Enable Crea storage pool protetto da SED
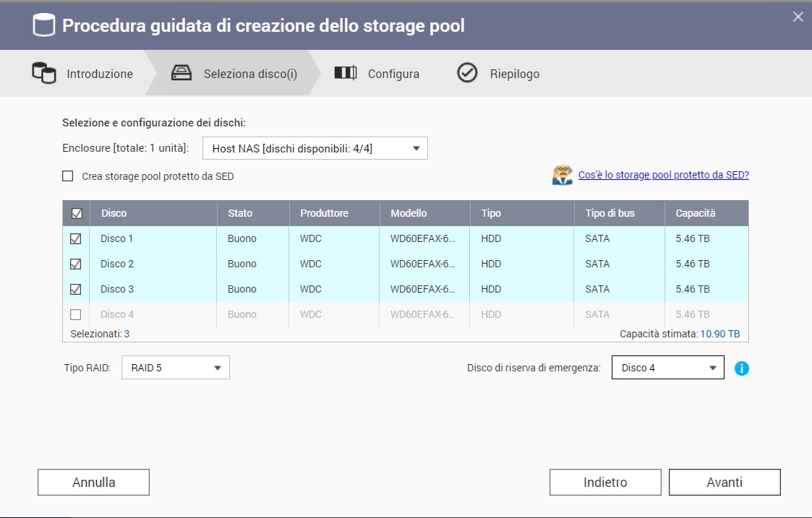Viewport: 812px width, 518px height. click(x=68, y=176)
